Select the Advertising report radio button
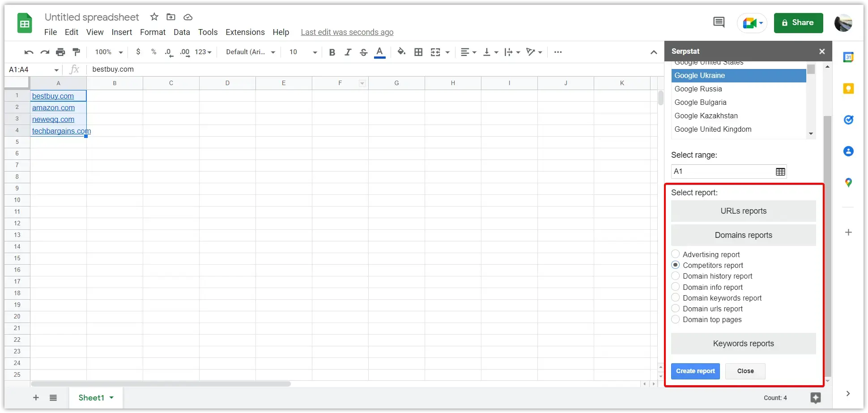The image size is (868, 413). tap(676, 254)
